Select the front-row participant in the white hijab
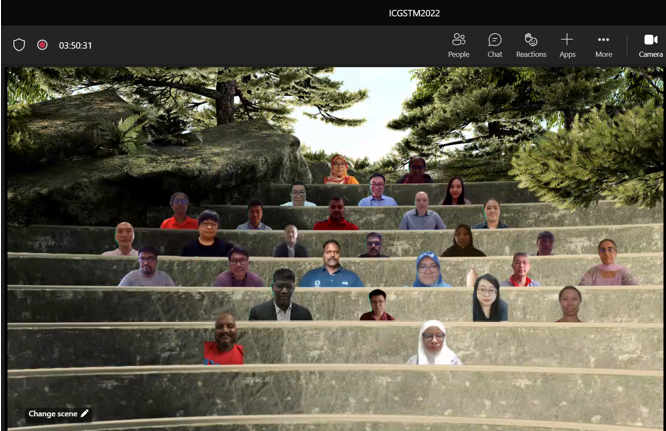Viewport: 666px width, 431px height. coord(434,342)
